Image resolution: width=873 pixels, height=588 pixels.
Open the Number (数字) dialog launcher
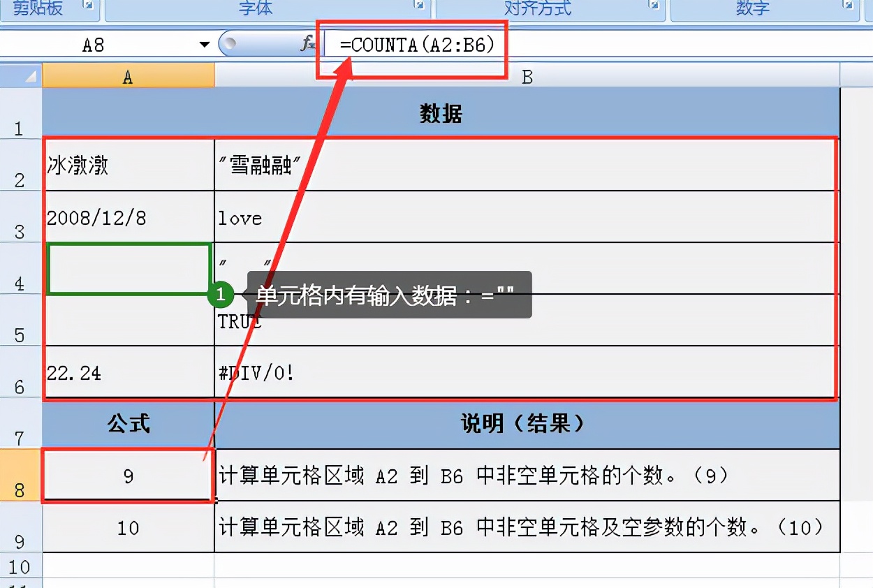coord(849,6)
